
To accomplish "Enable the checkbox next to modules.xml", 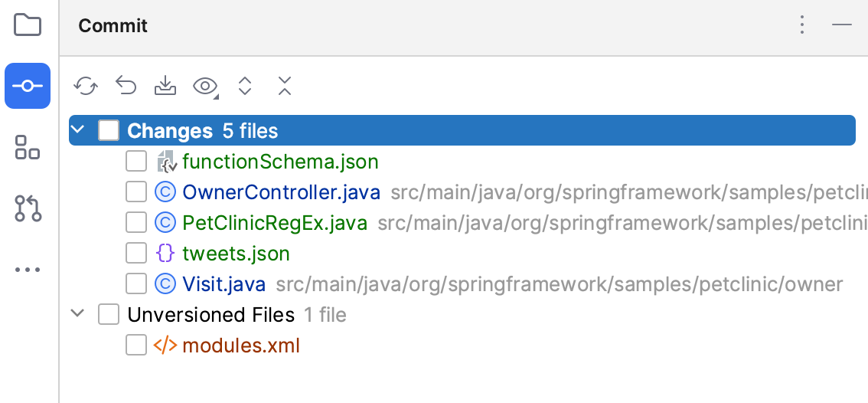I will pos(136,346).
